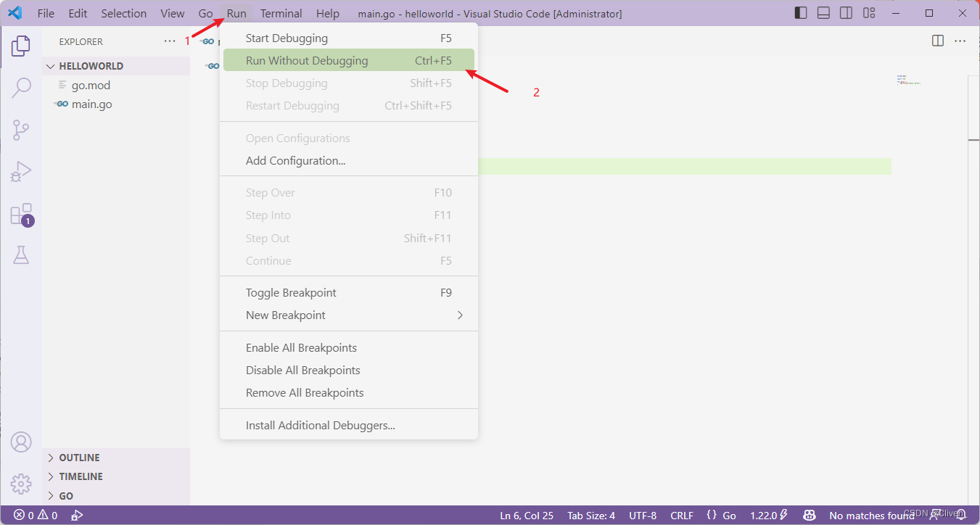
Task: Open the Selection menu
Action: pos(123,13)
